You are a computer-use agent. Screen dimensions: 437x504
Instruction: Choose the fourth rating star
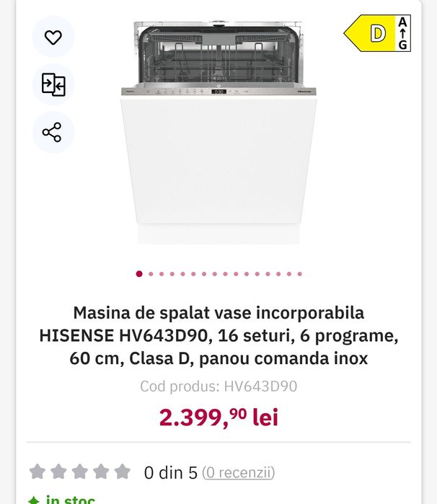pyautogui.click(x=101, y=472)
